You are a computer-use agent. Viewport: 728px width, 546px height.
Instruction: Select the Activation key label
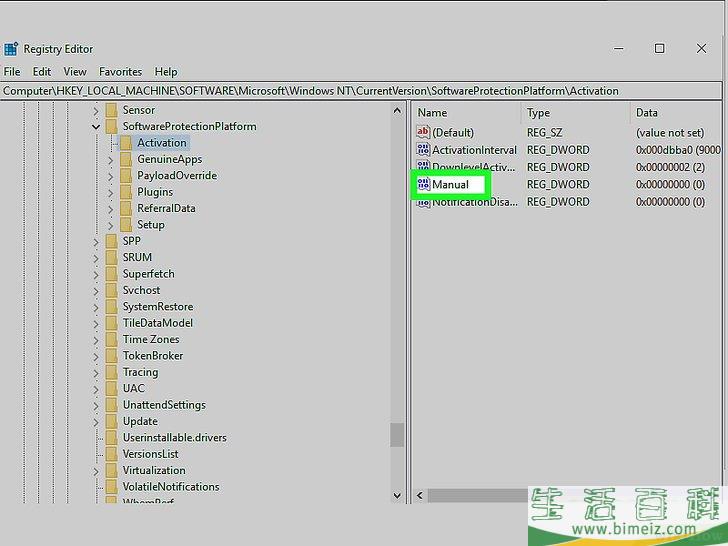pyautogui.click(x=162, y=143)
